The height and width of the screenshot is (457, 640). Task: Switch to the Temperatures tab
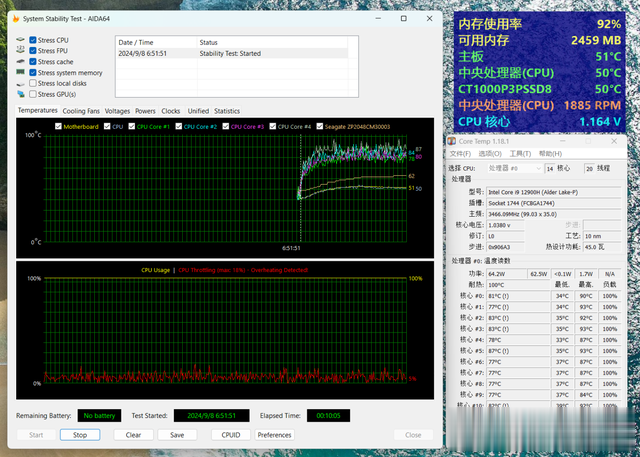(38, 110)
